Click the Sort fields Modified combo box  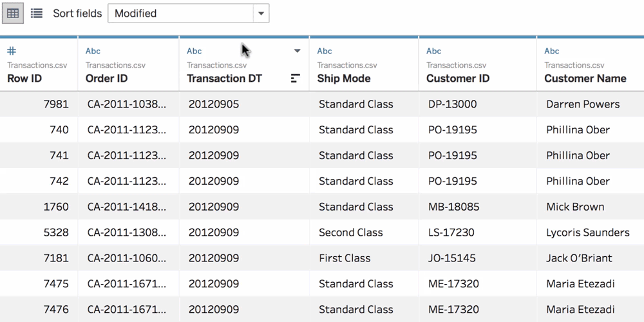click(189, 14)
